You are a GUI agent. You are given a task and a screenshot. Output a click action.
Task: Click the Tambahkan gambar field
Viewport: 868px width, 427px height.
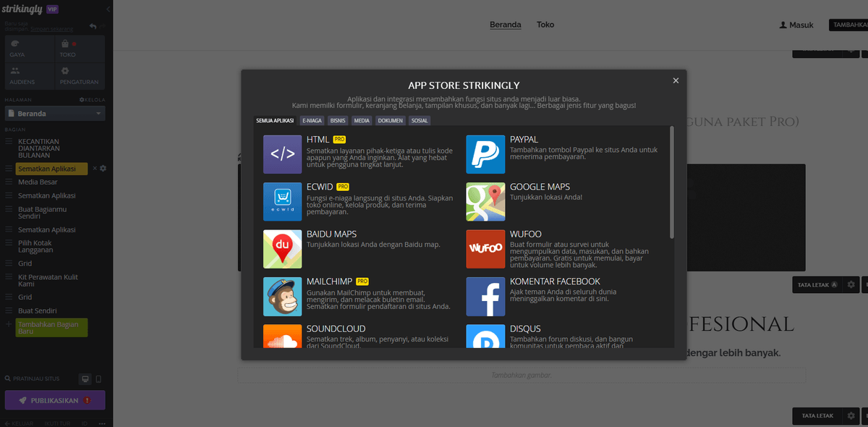[521, 374]
